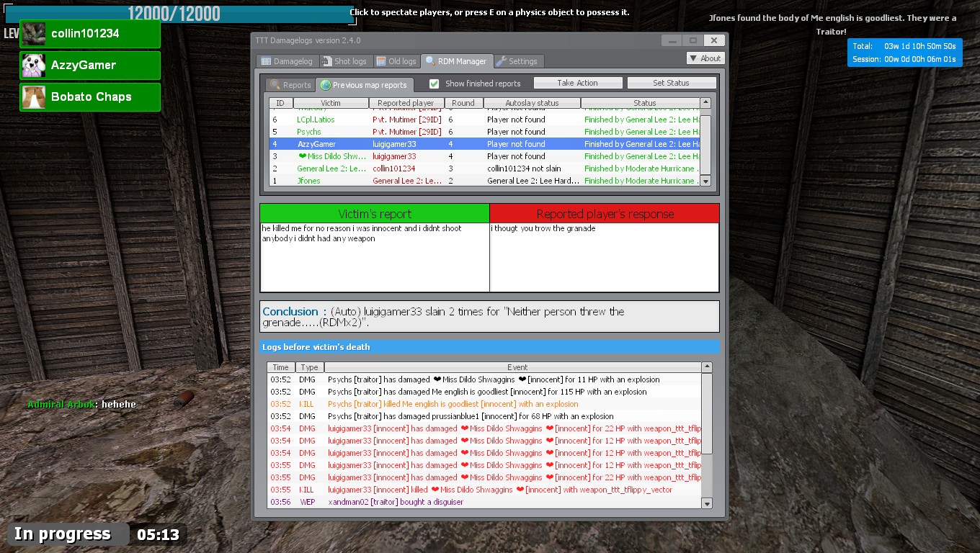Click the Set Status button

coord(672,83)
